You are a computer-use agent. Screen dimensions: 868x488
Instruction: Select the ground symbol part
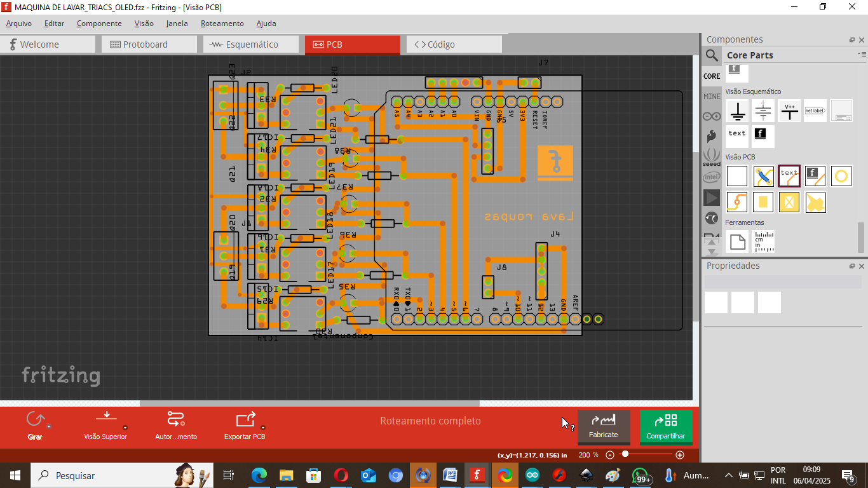pos(736,111)
